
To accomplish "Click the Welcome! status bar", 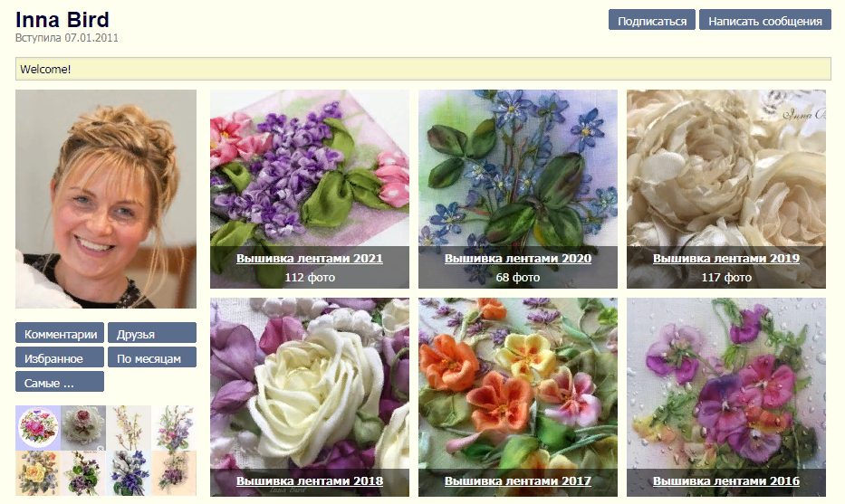I will [x=423, y=69].
